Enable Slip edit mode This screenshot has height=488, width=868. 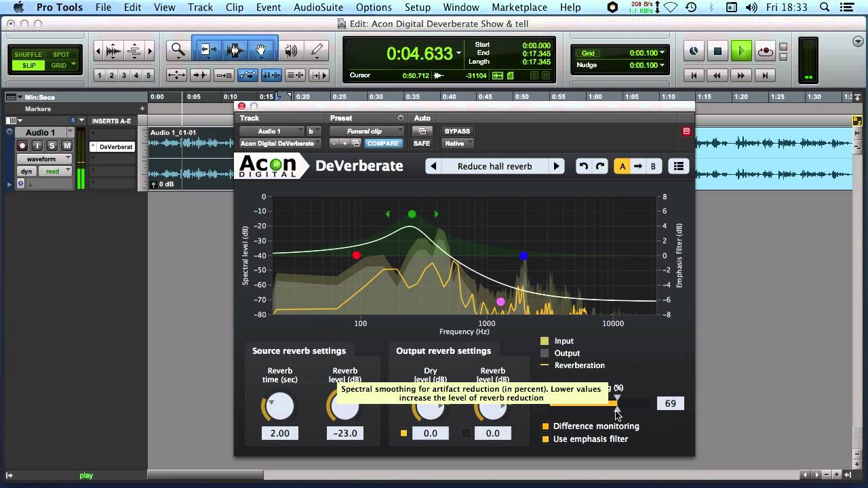tap(29, 66)
